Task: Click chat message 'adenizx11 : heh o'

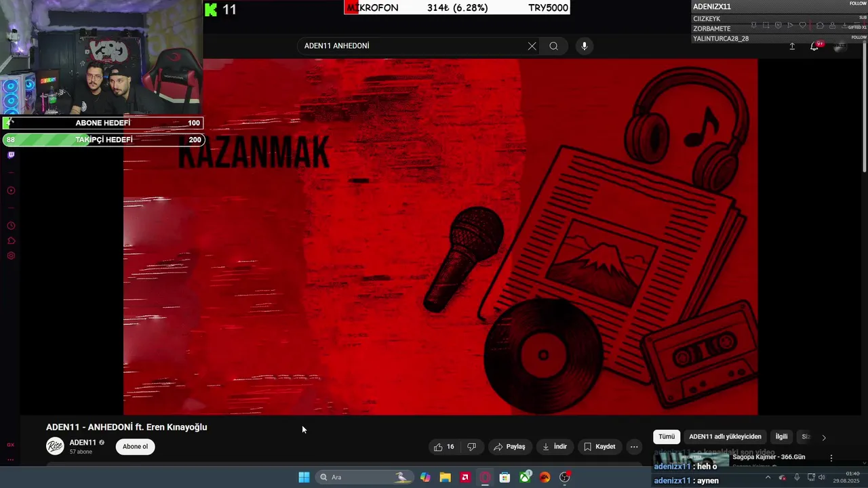Action: pyautogui.click(x=686, y=466)
